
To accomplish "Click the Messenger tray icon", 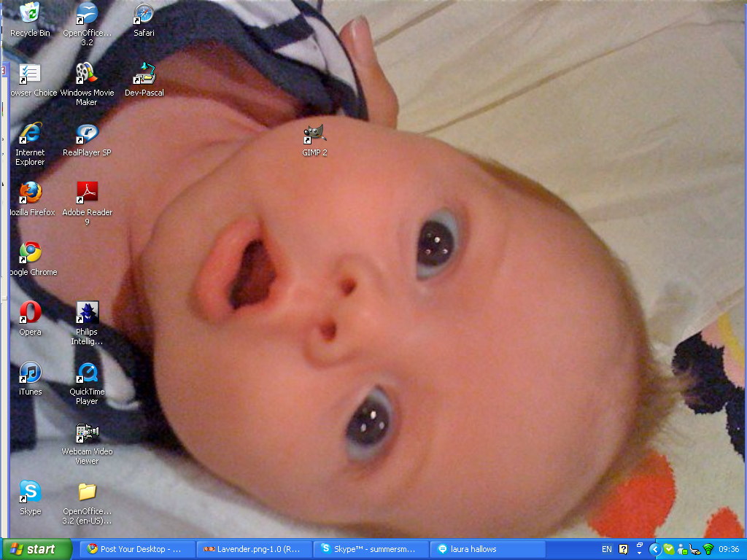I will tap(682, 550).
